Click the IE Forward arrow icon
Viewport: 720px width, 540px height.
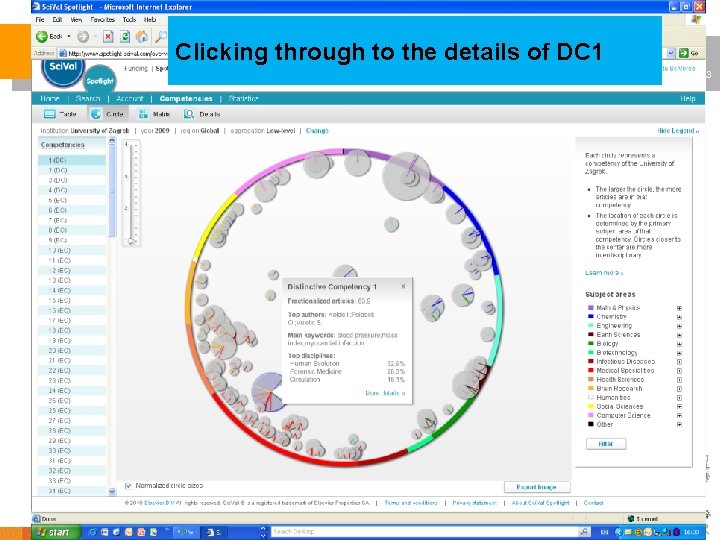point(83,36)
